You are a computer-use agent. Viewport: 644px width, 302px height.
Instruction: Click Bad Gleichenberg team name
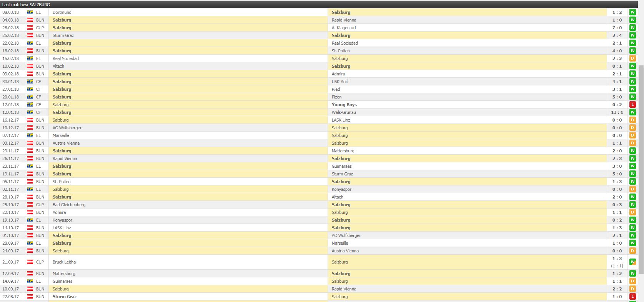[x=69, y=205]
